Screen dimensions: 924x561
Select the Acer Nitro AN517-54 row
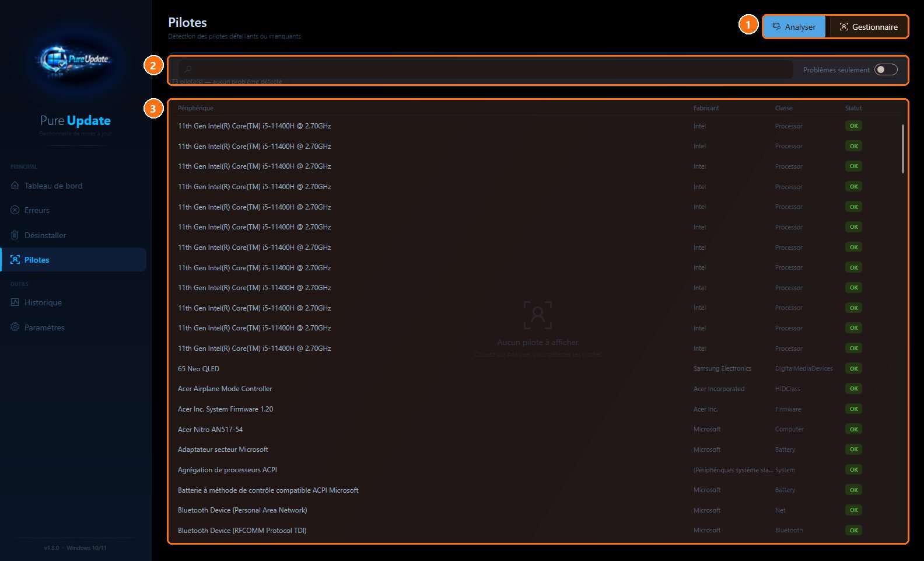[537, 429]
